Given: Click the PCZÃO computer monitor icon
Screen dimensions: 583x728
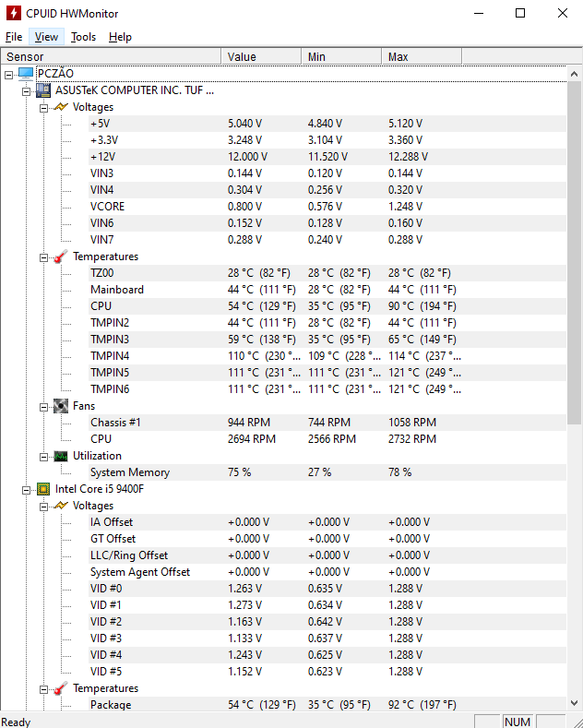Looking at the screenshot, I should coord(26,74).
